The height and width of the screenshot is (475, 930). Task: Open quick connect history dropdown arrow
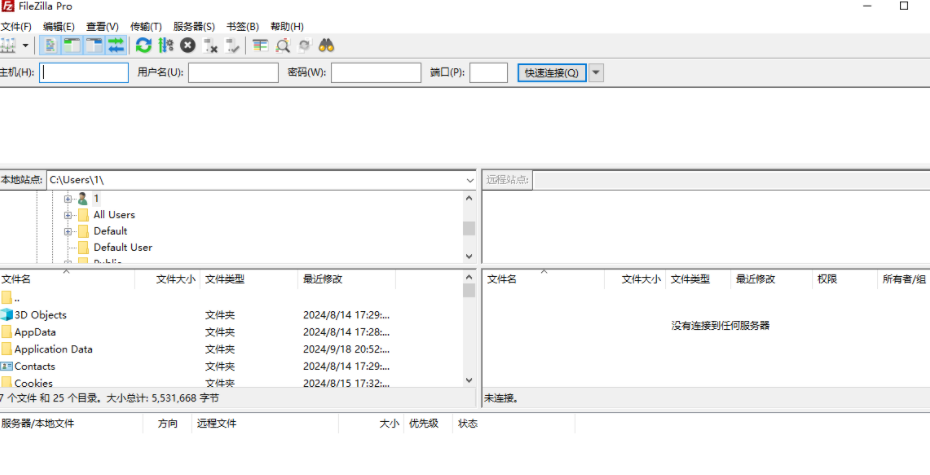[x=596, y=73]
